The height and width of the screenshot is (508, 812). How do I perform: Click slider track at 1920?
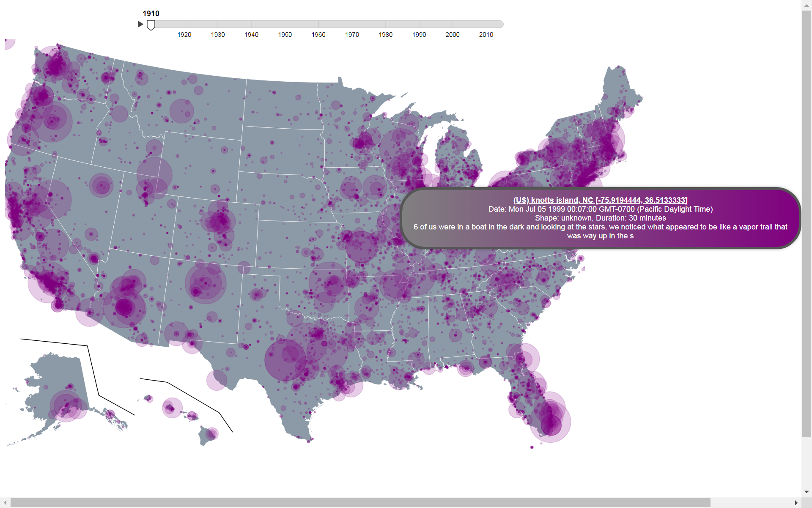pyautogui.click(x=184, y=24)
